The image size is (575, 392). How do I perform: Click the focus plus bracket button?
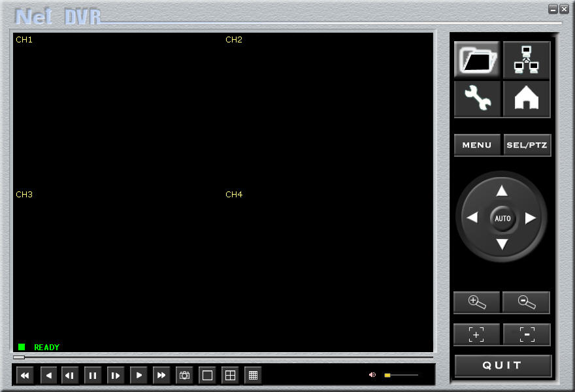point(477,335)
